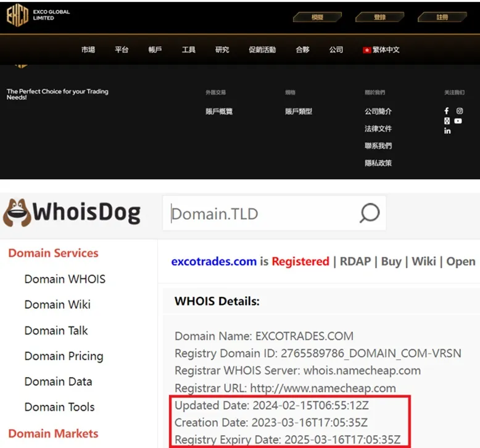This screenshot has height=448, width=480.
Task: Open the YouTube social icon
Action: pos(458,121)
